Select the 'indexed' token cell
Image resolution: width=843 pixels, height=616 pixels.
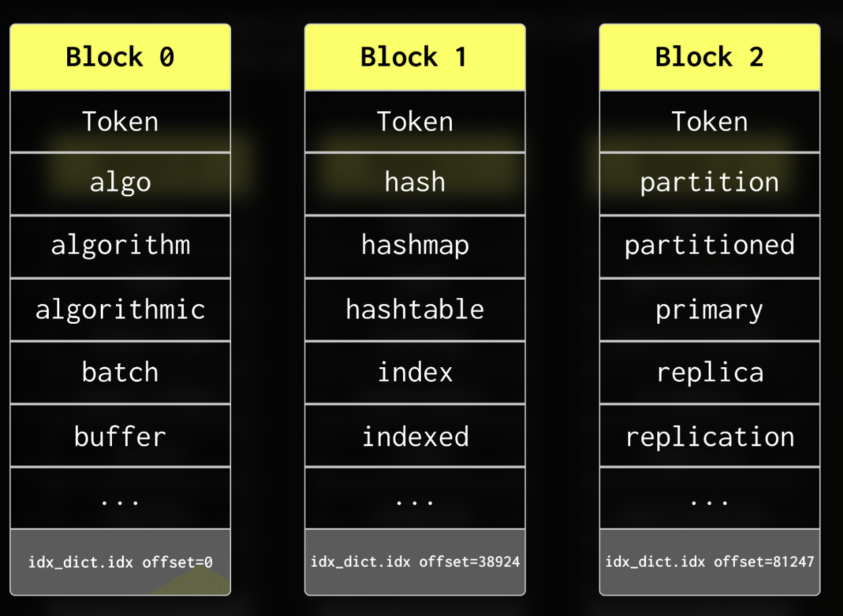415,436
